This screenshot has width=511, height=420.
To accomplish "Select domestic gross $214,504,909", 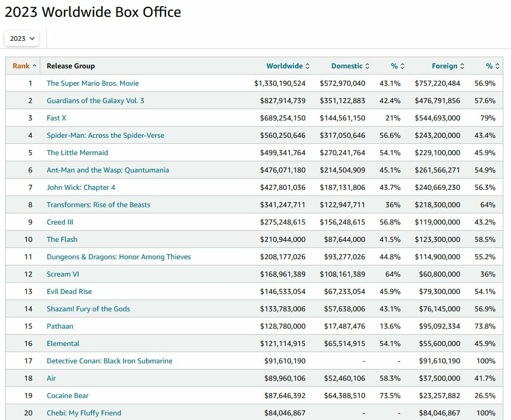I will pyautogui.click(x=343, y=170).
